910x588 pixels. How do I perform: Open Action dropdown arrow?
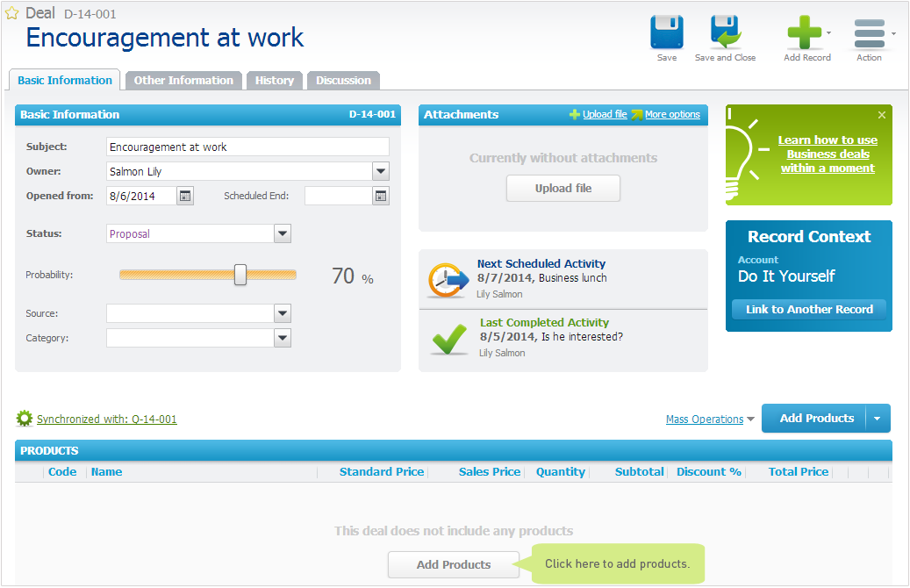pos(893,33)
